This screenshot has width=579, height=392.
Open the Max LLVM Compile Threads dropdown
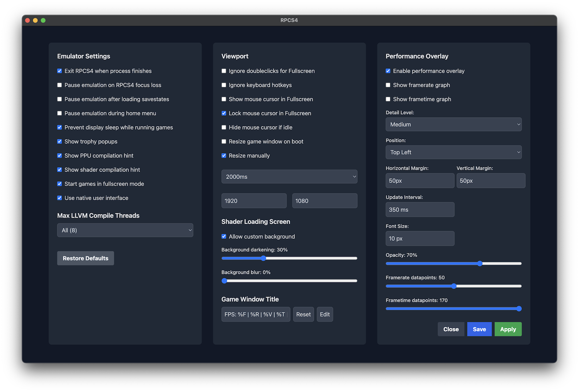125,230
